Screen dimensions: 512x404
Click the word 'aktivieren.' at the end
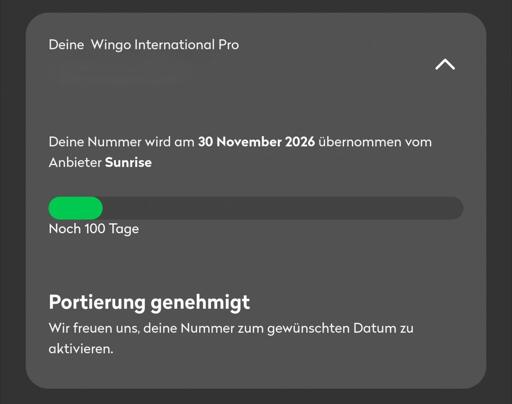coord(81,349)
